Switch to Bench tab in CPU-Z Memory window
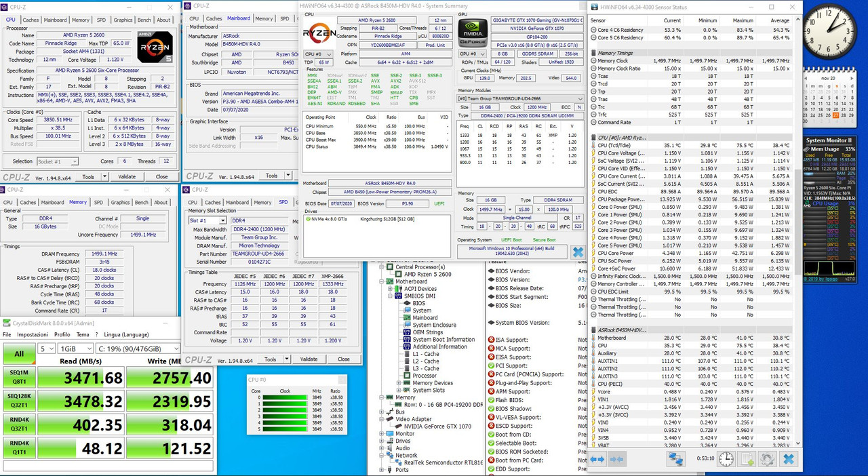 [142, 202]
